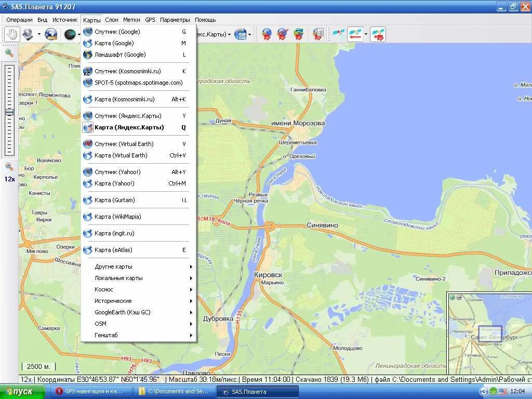Click the checked Карта (Яндекс.Карты) entry
This screenshot has height=399, width=532.
pos(138,128)
